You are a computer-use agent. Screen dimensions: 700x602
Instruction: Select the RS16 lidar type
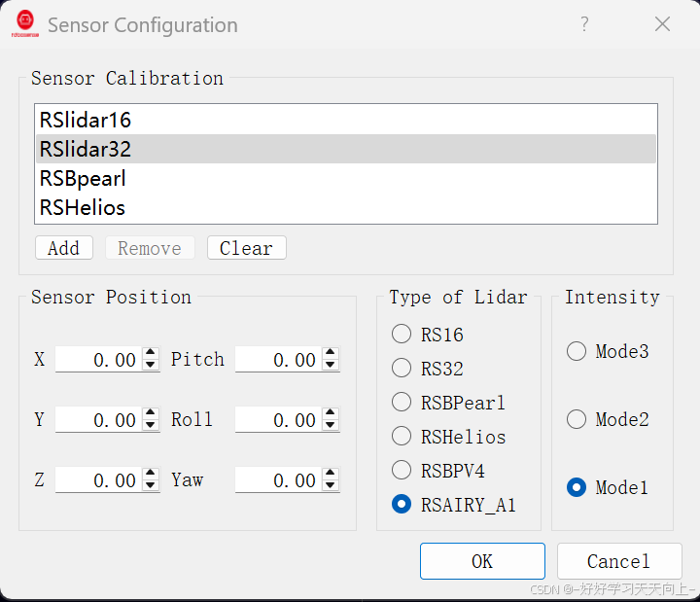402,335
